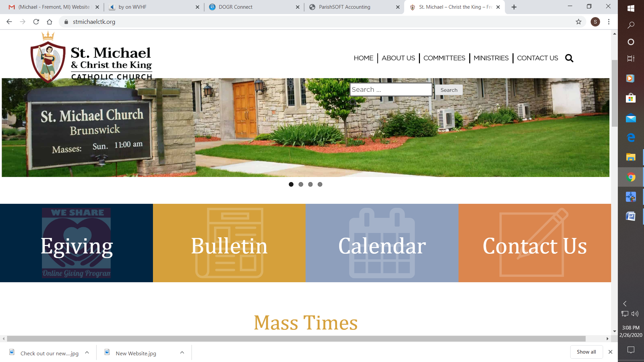644x362 pixels.
Task: Open the COMMITTEES menu item
Action: (x=444, y=58)
